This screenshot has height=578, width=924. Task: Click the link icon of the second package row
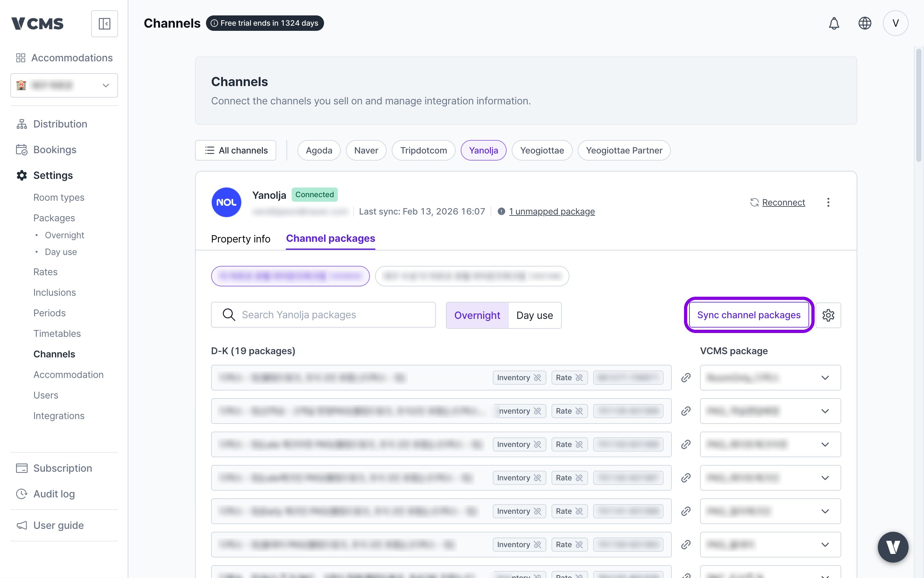[x=686, y=411]
